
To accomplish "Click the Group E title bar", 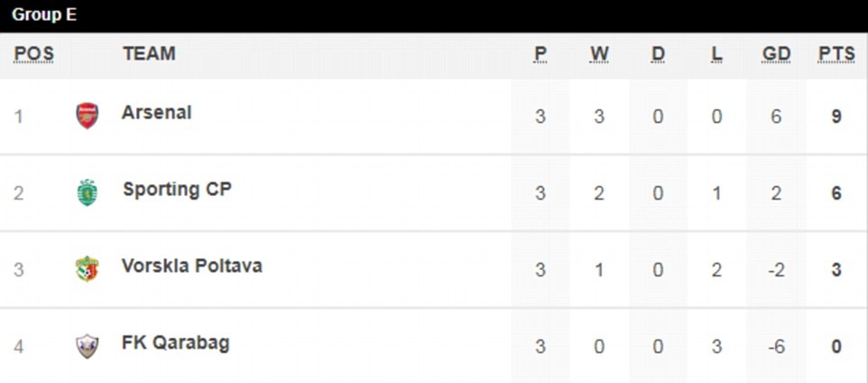I will (433, 15).
